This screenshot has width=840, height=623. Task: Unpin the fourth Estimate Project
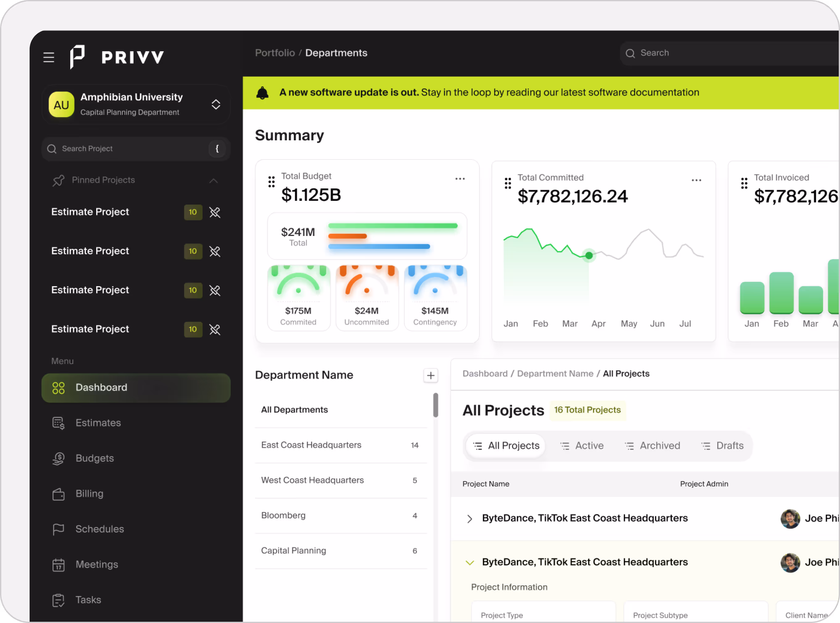[x=215, y=329]
